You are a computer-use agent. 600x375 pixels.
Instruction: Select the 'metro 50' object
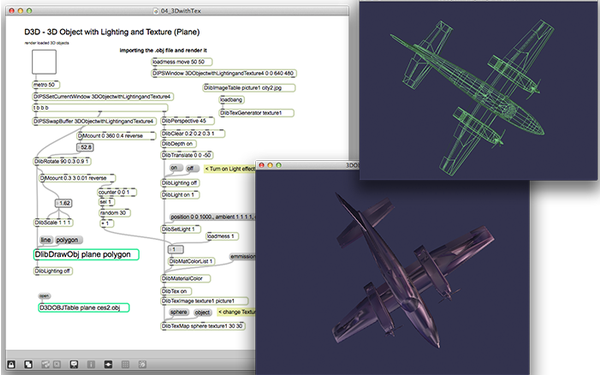[46, 85]
